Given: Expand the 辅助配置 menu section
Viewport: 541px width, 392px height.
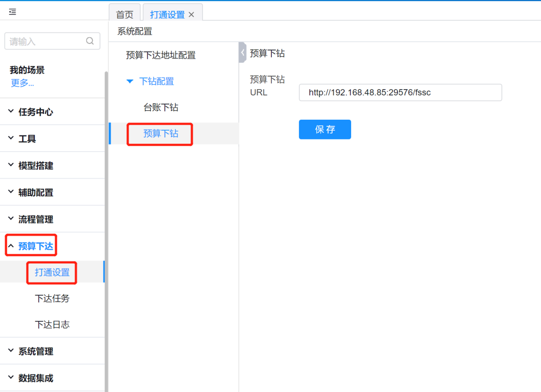Looking at the screenshot, I should pos(35,193).
